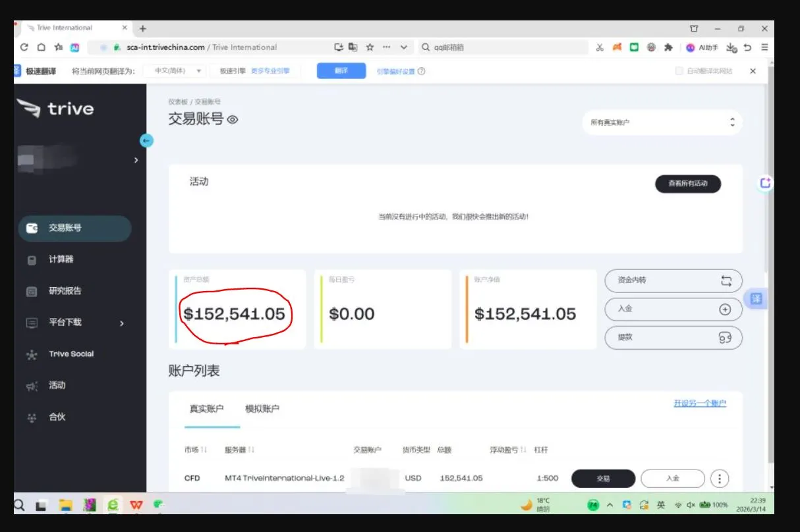Open 交易账号 in the sidebar
Viewport: 800px width, 532px height.
click(75, 228)
